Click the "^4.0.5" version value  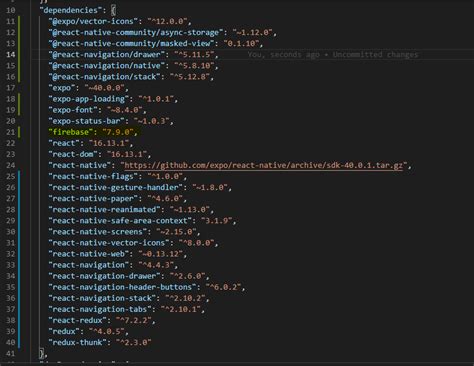(107, 331)
